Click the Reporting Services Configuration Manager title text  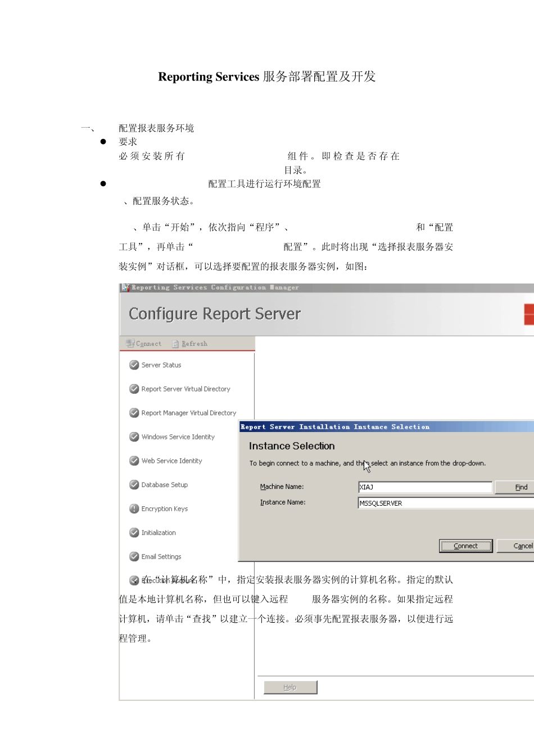coord(215,287)
